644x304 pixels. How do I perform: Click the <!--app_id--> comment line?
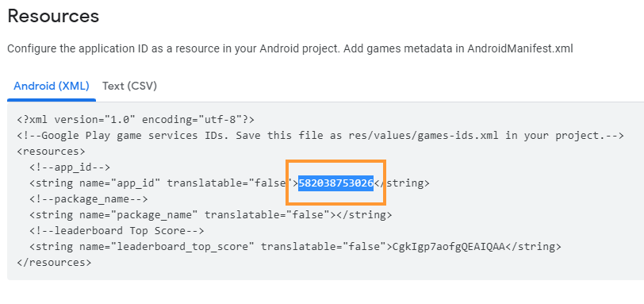coord(70,167)
